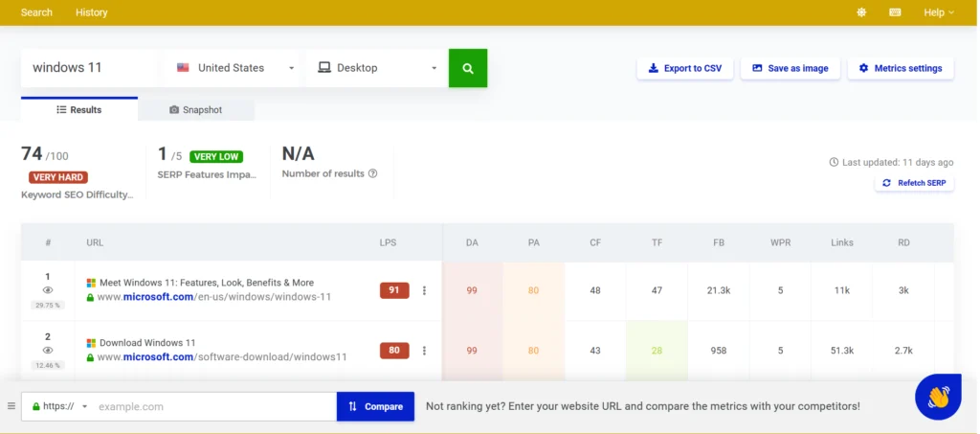Open the Desktop device dropdown
This screenshot has width=980, height=434.
coord(376,68)
